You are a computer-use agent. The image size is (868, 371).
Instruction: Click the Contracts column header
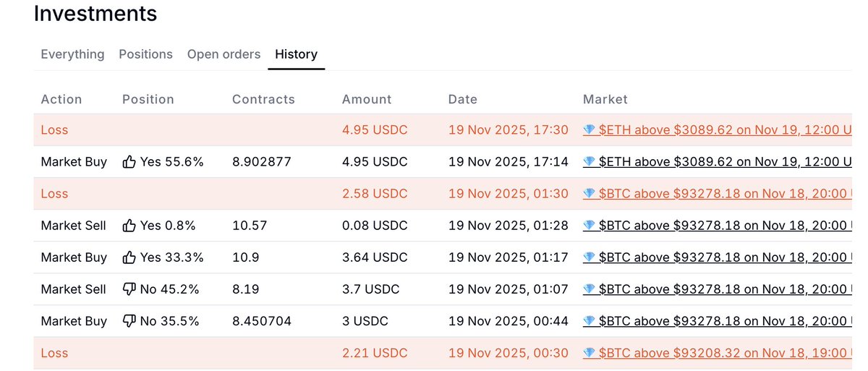(x=263, y=99)
